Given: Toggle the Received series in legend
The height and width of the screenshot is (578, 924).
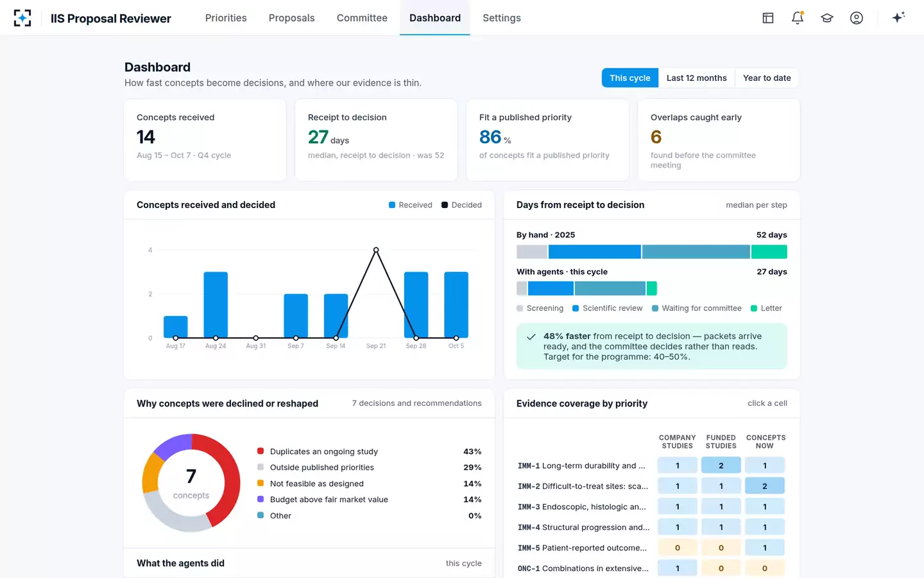Looking at the screenshot, I should [x=411, y=205].
